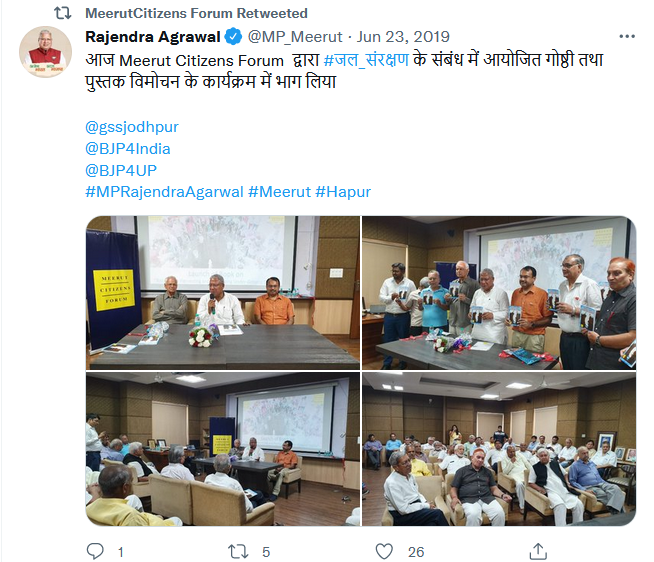View photo of men holding released books
The width and height of the screenshot is (654, 562).
[499, 293]
